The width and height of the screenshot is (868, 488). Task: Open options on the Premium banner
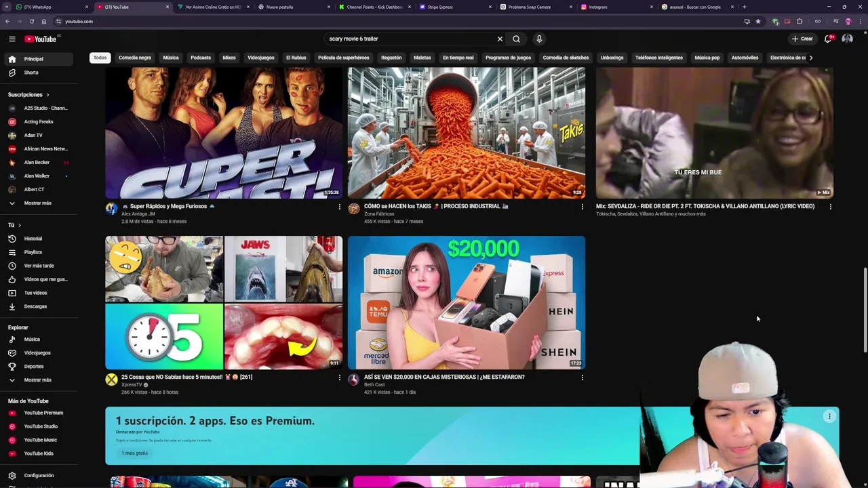(829, 417)
